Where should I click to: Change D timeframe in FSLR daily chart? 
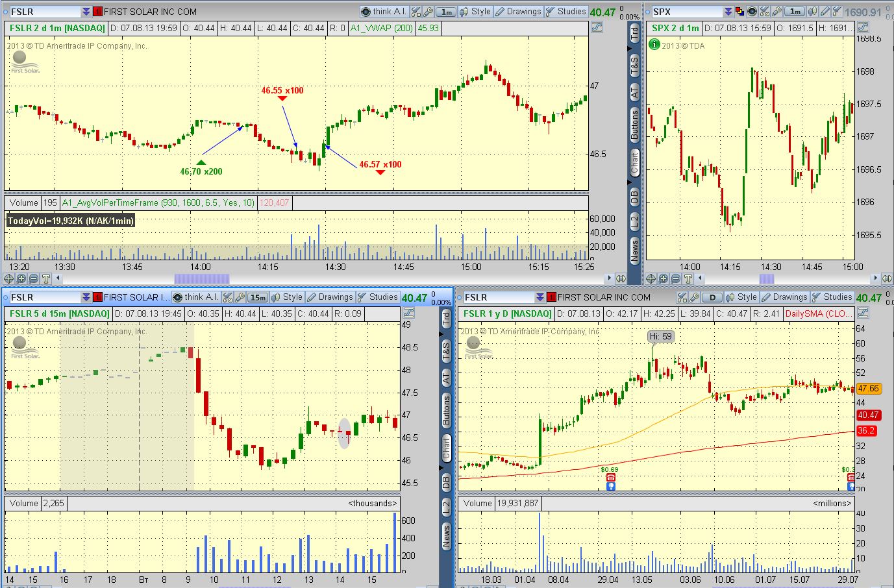[712, 297]
